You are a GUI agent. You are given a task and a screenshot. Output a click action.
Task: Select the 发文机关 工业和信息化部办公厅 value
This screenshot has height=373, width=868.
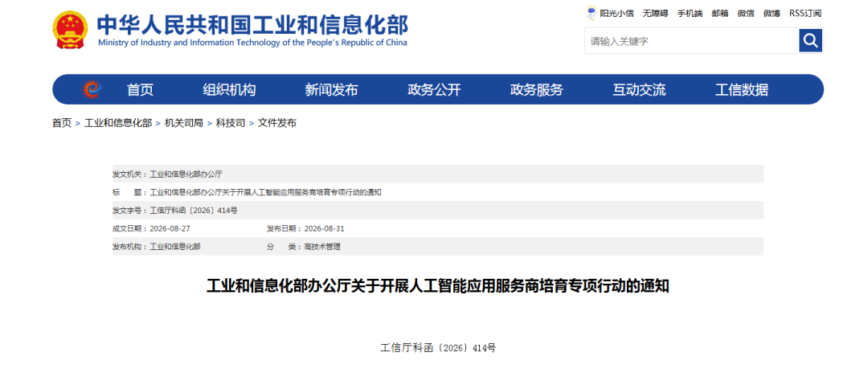tap(186, 174)
